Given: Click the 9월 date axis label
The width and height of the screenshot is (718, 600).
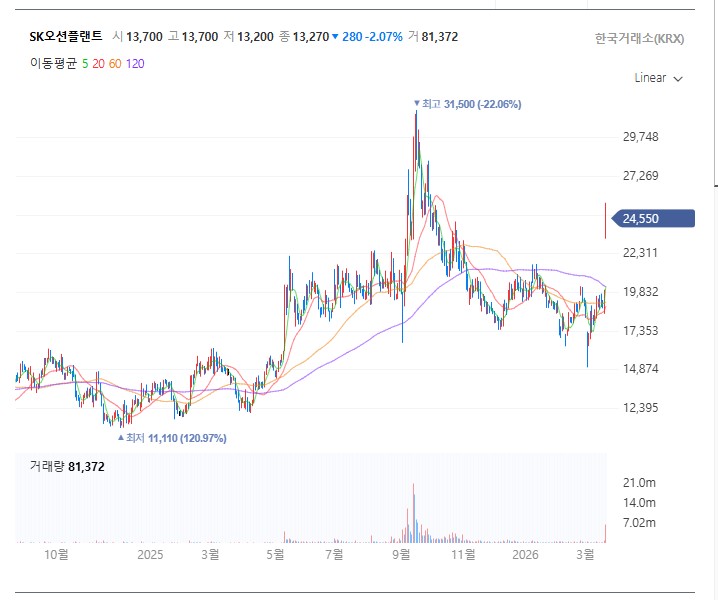Looking at the screenshot, I should (401, 554).
